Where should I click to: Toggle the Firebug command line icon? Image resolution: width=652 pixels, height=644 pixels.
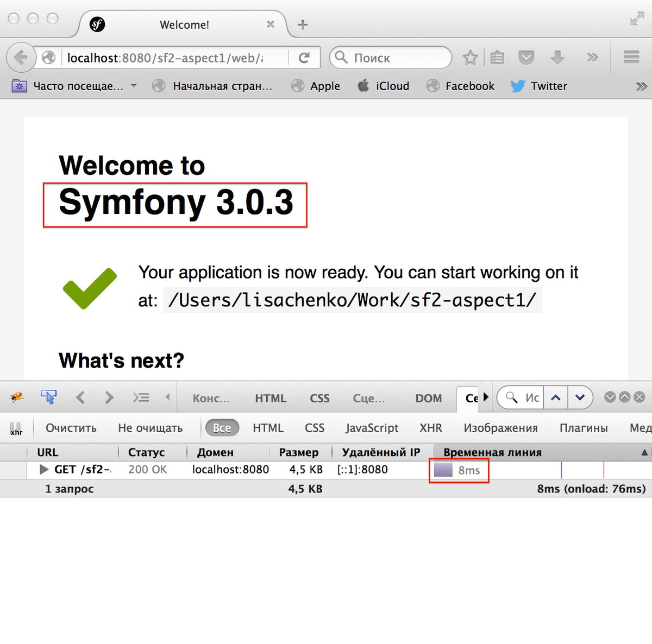141,397
